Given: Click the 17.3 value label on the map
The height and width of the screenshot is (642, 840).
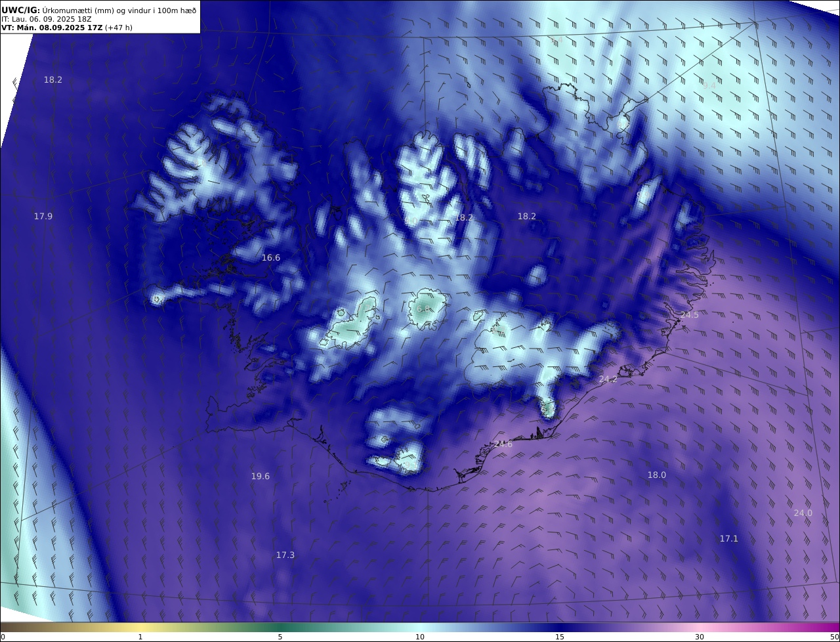Looking at the screenshot, I should pyautogui.click(x=285, y=555).
